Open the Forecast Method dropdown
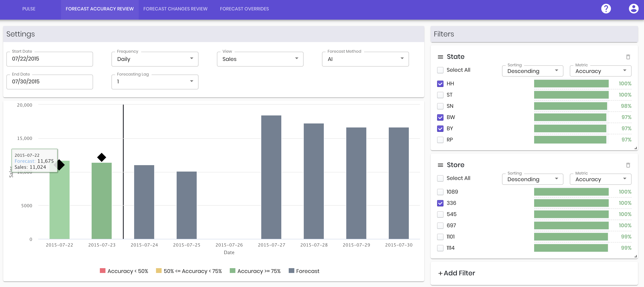The height and width of the screenshot is (287, 644). (x=365, y=59)
